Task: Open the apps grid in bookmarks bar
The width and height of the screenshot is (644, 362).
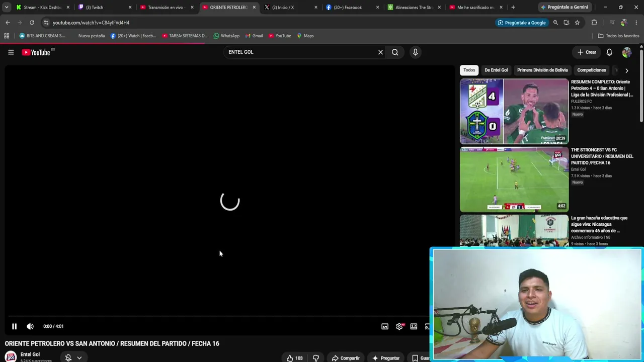Action: 7,36
